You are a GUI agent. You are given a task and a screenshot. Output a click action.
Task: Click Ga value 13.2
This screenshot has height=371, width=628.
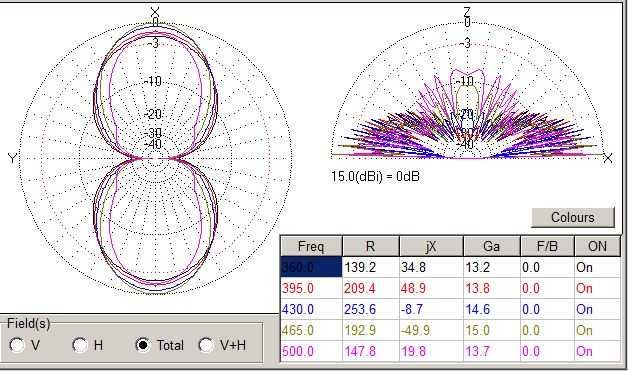pyautogui.click(x=492, y=267)
